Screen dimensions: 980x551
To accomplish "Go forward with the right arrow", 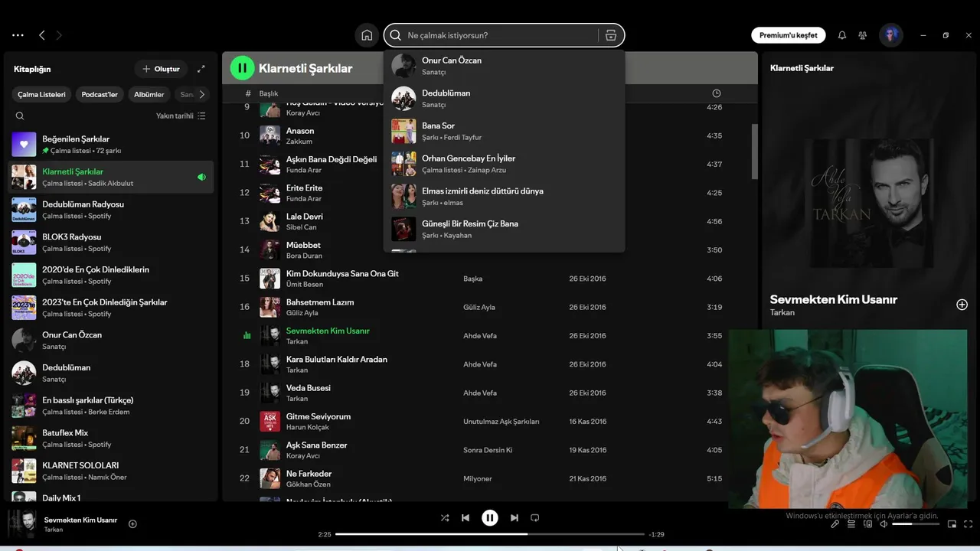I will pos(59,35).
